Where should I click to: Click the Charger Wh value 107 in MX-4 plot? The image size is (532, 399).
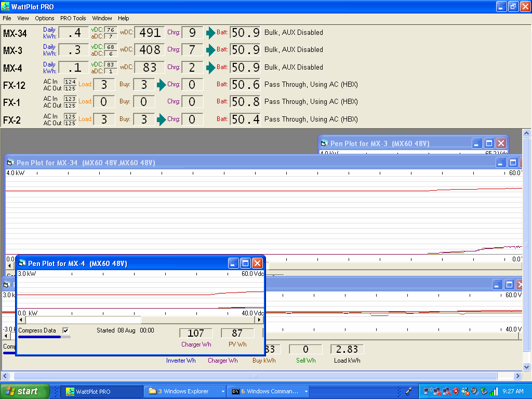click(x=196, y=333)
